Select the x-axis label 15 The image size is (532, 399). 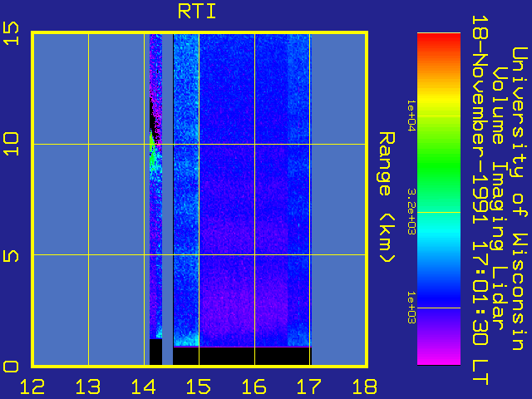pyautogui.click(x=199, y=387)
